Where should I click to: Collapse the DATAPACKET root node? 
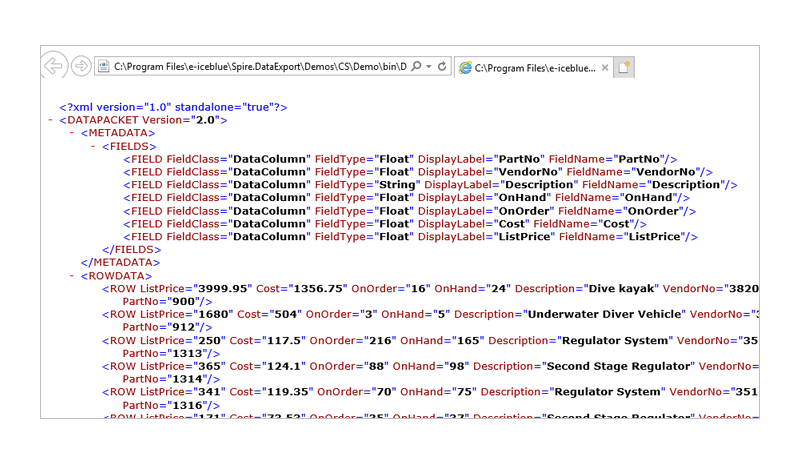49,120
